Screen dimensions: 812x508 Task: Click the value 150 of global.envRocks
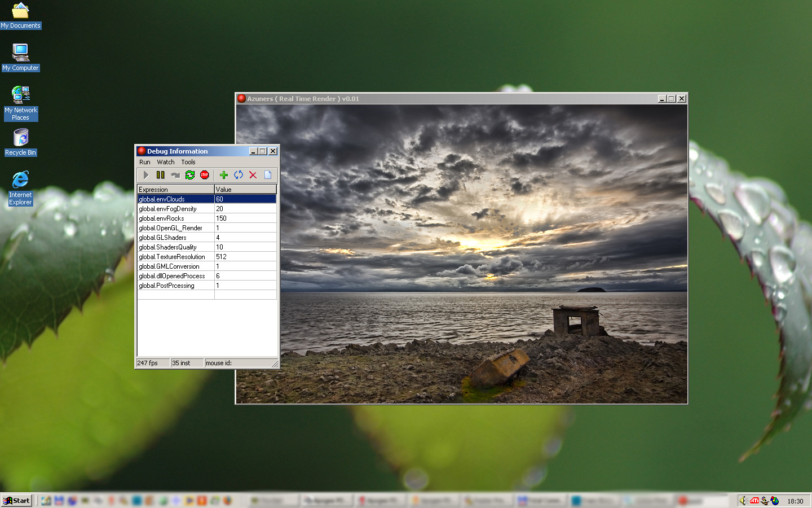point(222,218)
